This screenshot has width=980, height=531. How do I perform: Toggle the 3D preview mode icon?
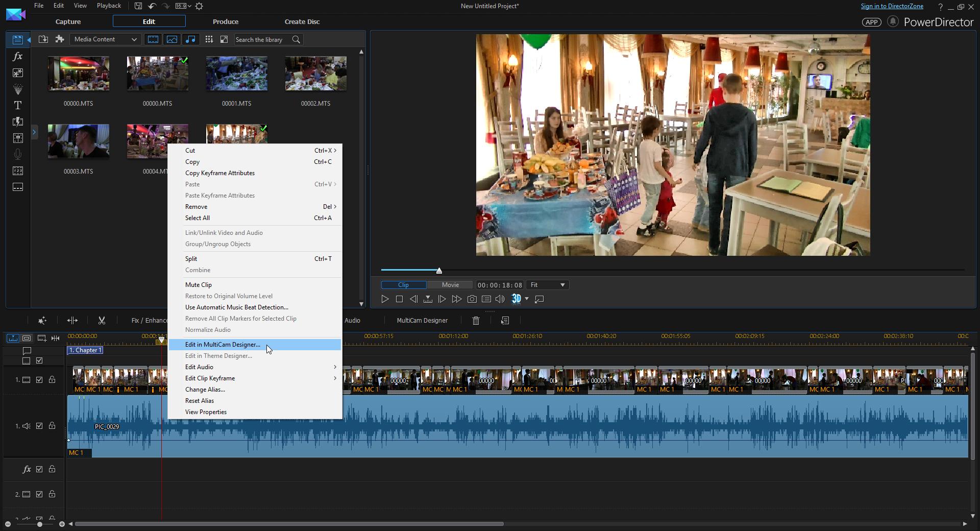click(516, 299)
